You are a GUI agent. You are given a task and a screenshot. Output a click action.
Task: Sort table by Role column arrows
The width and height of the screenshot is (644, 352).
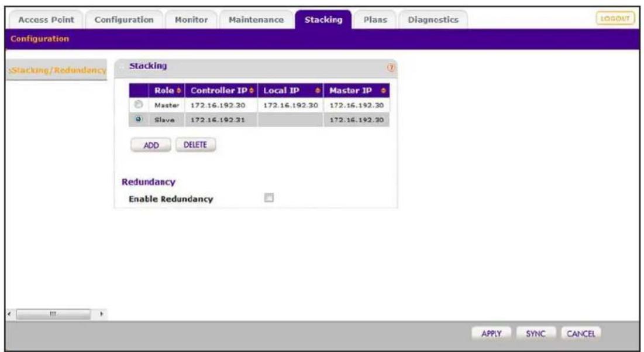coord(178,90)
